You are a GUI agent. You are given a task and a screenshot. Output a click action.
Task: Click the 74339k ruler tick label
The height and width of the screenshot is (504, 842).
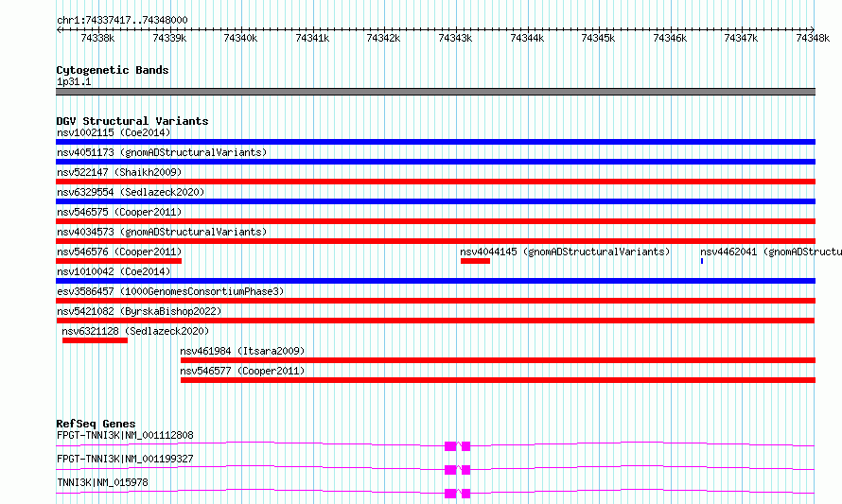pyautogui.click(x=169, y=38)
